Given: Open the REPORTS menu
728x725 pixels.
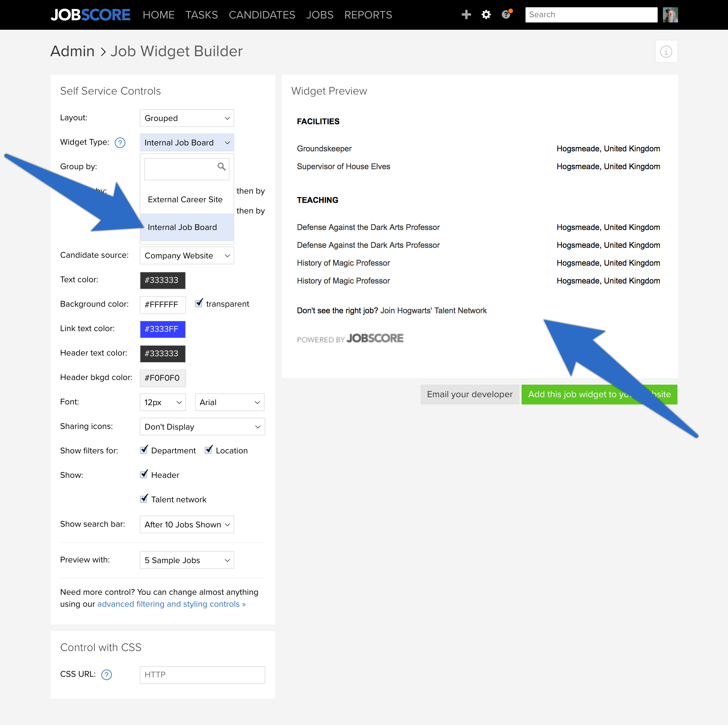Looking at the screenshot, I should 368,15.
